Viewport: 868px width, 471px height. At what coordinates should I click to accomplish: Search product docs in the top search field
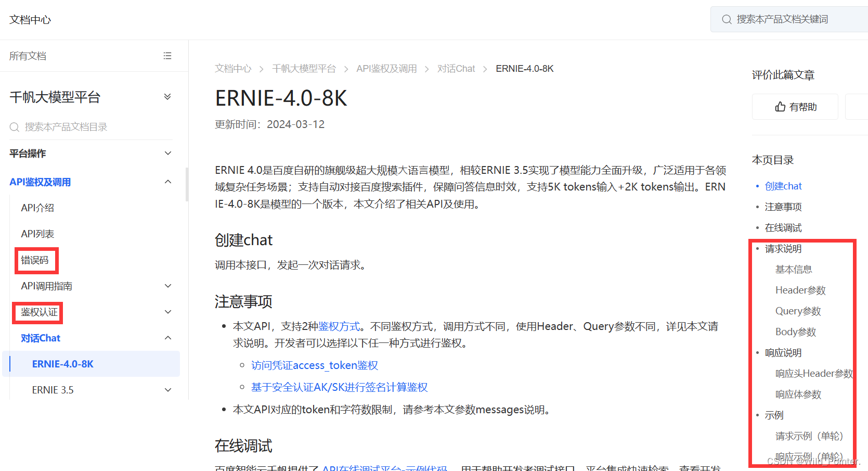789,19
